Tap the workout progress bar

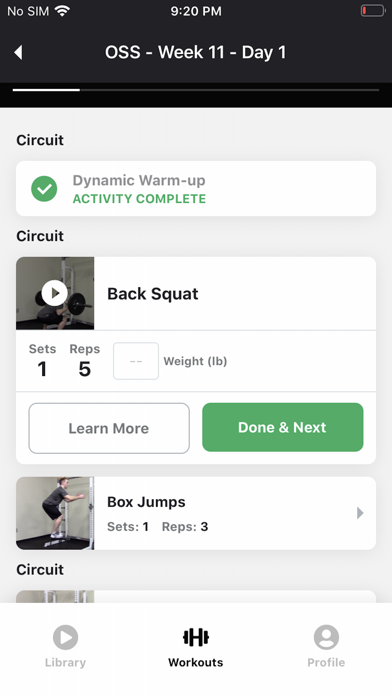click(196, 90)
